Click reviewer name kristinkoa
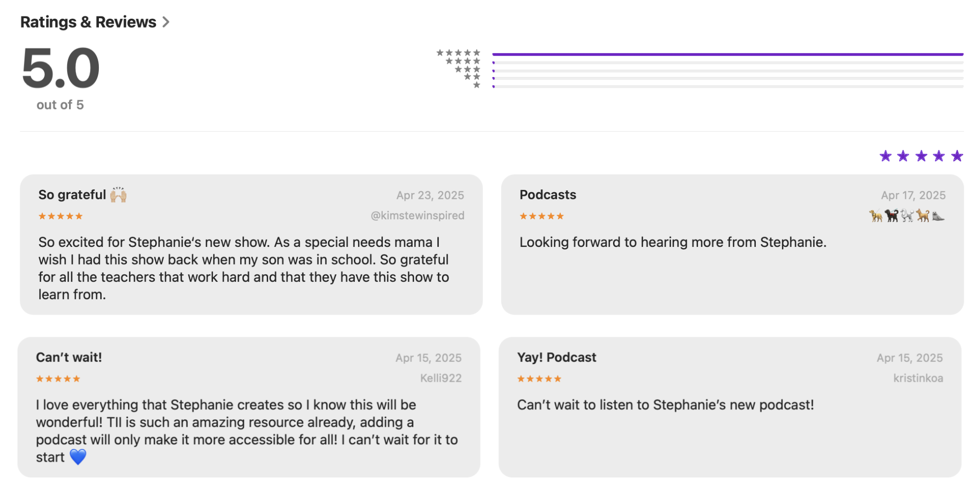Screen dimensions: 980x504 pyautogui.click(x=918, y=378)
